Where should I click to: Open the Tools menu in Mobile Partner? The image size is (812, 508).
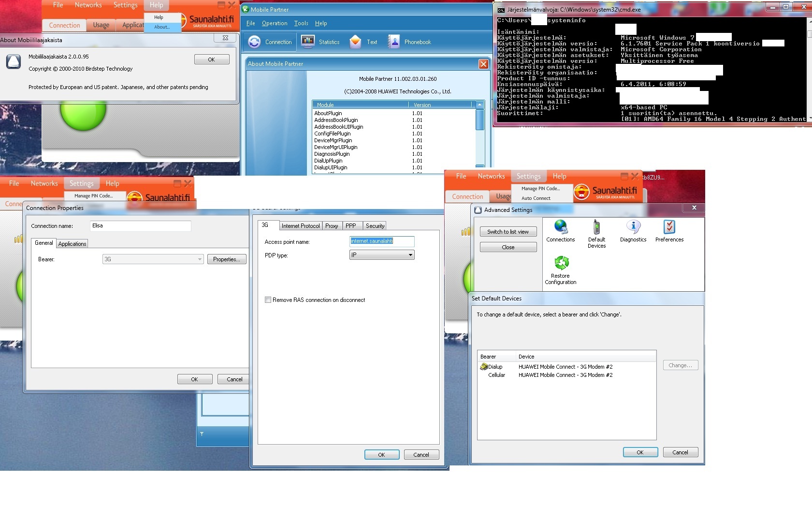point(301,23)
